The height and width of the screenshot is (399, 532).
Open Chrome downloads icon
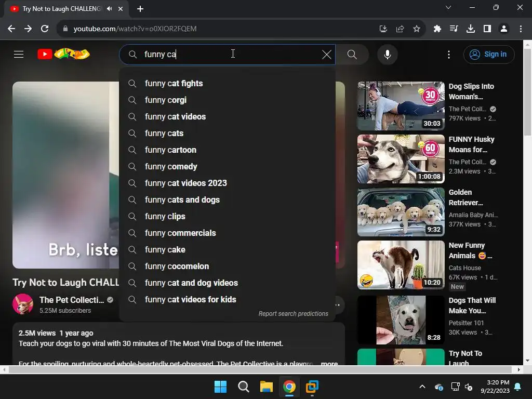tap(471, 29)
